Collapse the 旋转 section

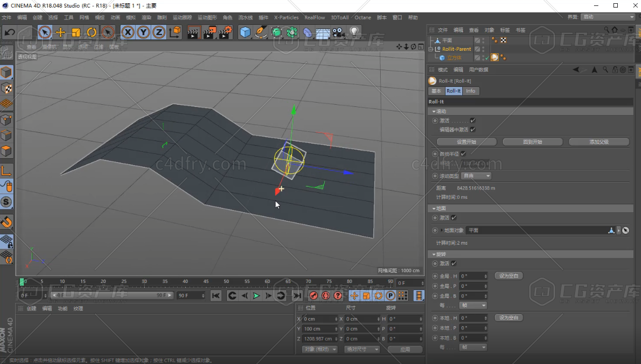pyautogui.click(x=434, y=254)
